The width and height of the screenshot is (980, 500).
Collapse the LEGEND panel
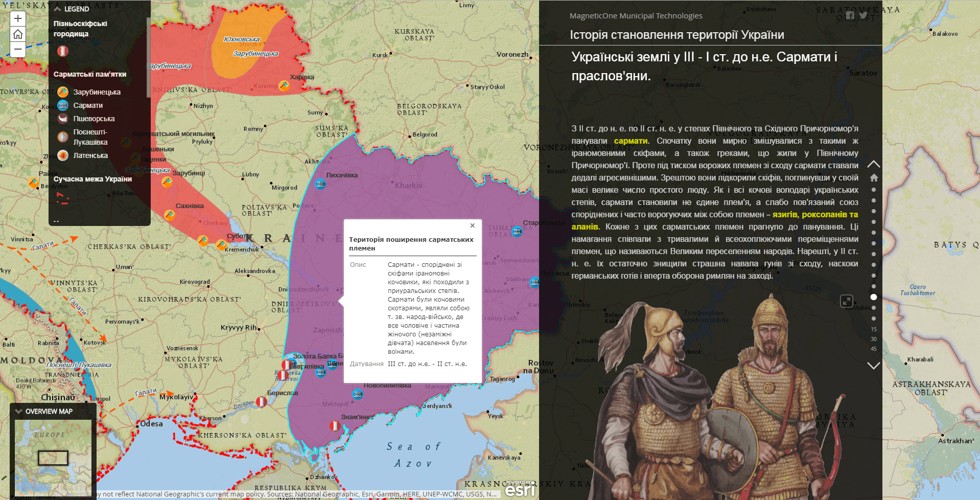pos(57,9)
